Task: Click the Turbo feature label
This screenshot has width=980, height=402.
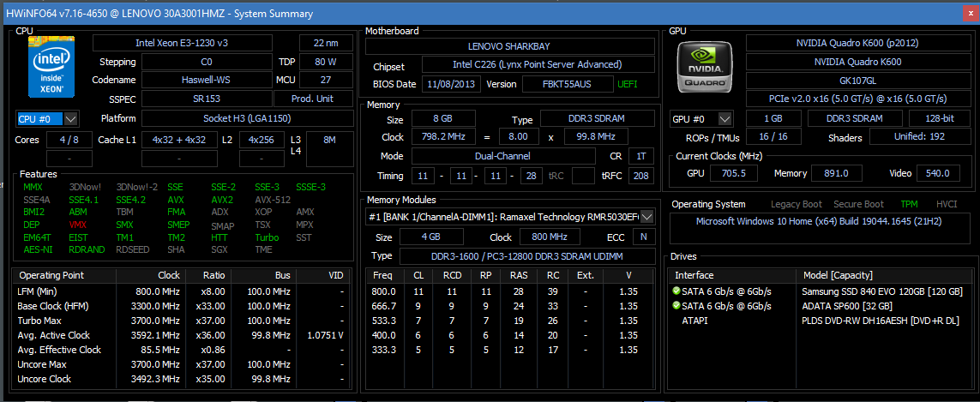Action: click(x=267, y=237)
